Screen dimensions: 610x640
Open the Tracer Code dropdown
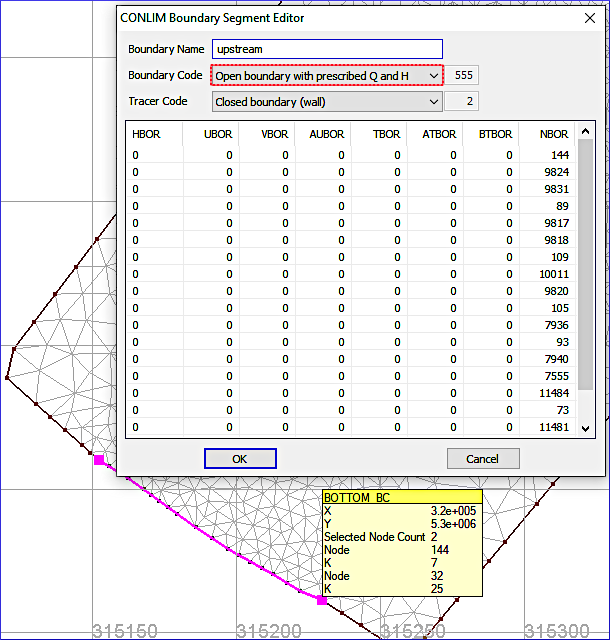coord(327,102)
